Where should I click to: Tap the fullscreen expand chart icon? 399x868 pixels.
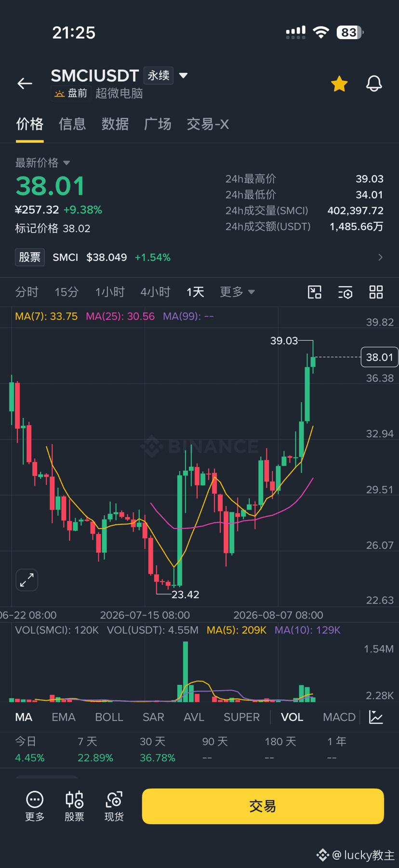27,580
